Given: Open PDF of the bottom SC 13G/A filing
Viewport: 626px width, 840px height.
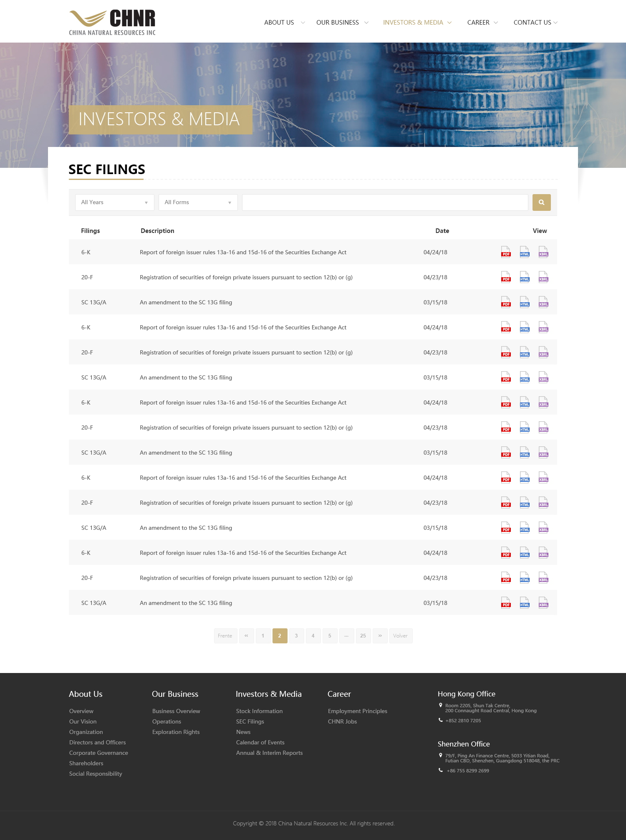Looking at the screenshot, I should click(506, 603).
